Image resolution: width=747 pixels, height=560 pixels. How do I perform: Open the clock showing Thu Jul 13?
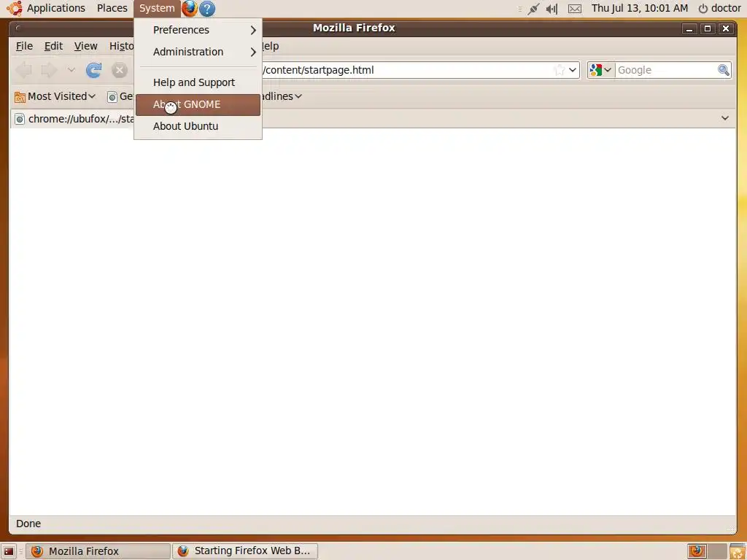tap(640, 8)
